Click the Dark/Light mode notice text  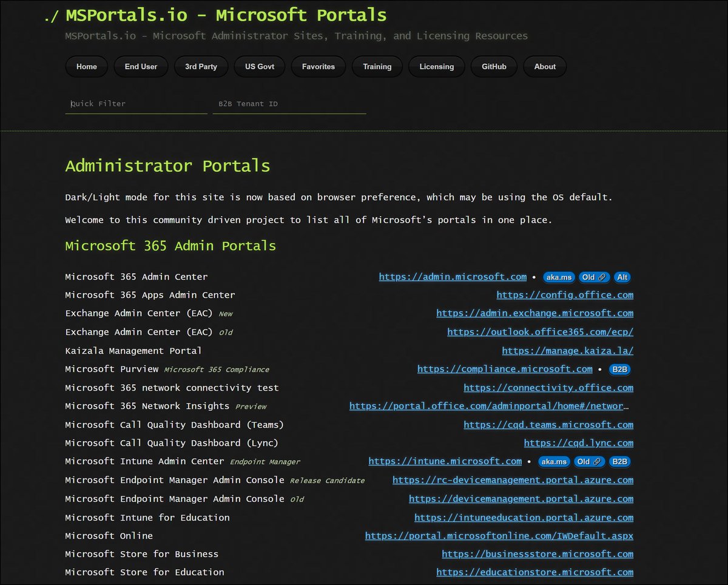click(x=339, y=197)
